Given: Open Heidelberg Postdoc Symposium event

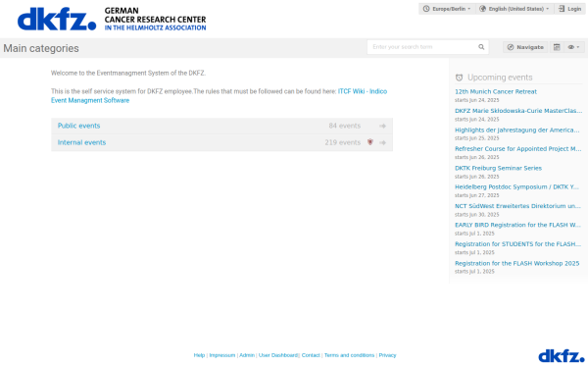Looking at the screenshot, I should (516, 187).
